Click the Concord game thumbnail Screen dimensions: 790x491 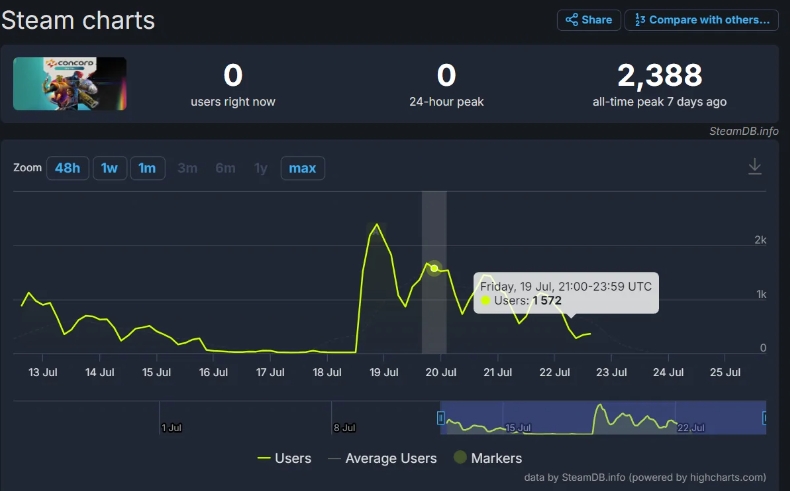click(x=69, y=84)
